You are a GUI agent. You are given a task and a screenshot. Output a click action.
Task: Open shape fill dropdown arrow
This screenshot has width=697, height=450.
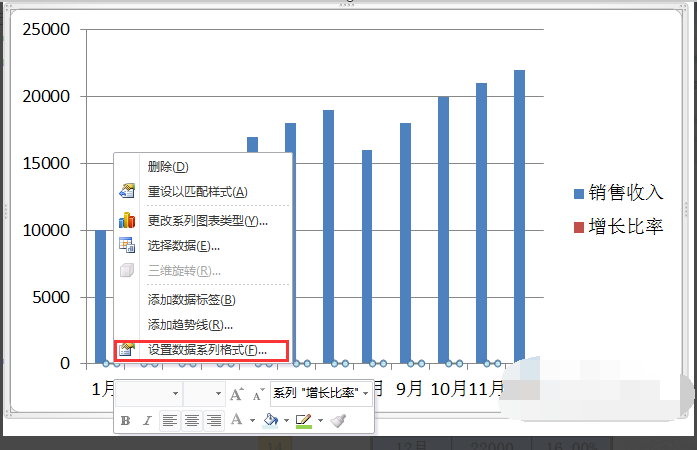[286, 421]
